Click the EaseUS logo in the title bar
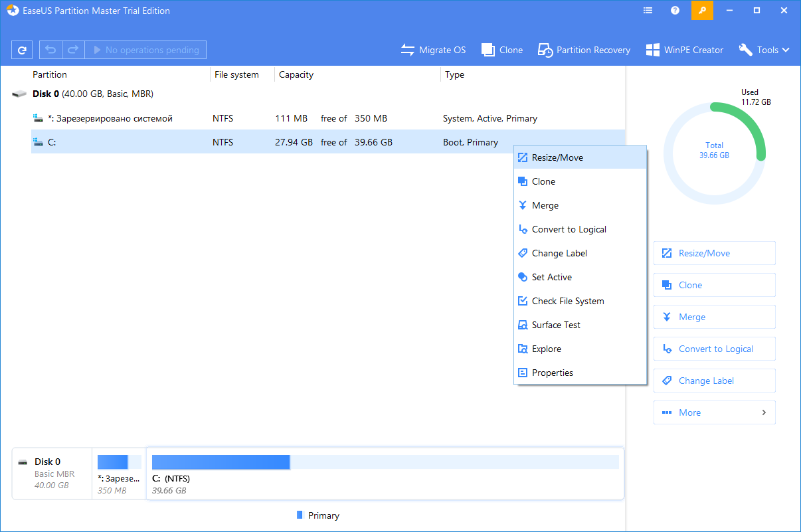Image resolution: width=801 pixels, height=532 pixels. tap(11, 11)
